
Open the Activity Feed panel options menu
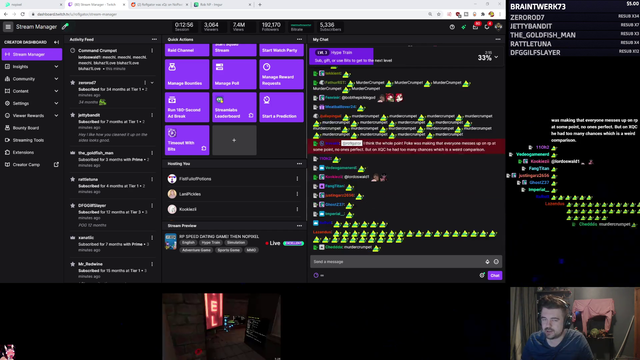click(x=154, y=40)
